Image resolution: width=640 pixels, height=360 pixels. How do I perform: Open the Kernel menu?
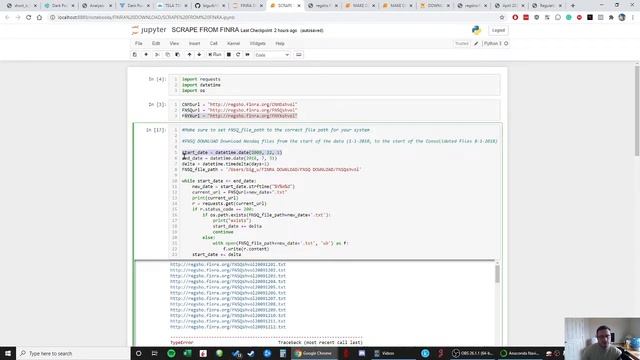pos(233,43)
